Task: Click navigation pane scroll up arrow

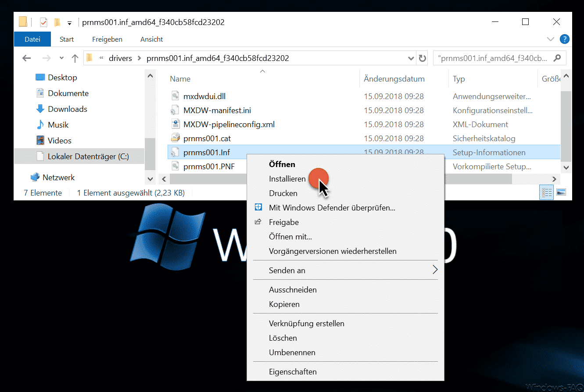Action: (150, 76)
